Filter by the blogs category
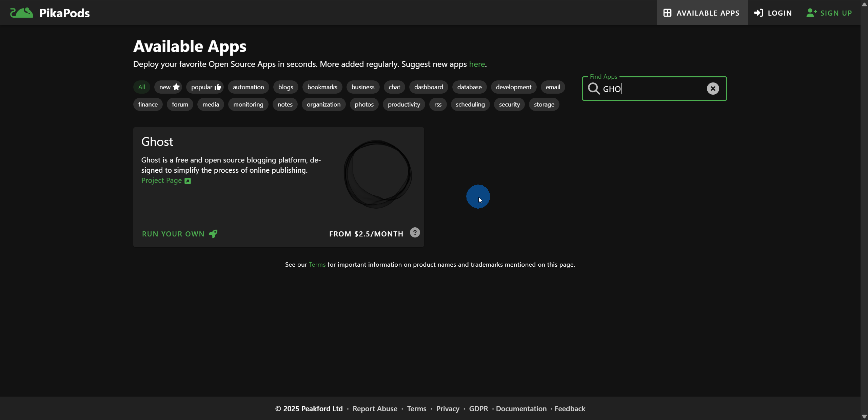The height and width of the screenshot is (420, 868). click(x=285, y=87)
